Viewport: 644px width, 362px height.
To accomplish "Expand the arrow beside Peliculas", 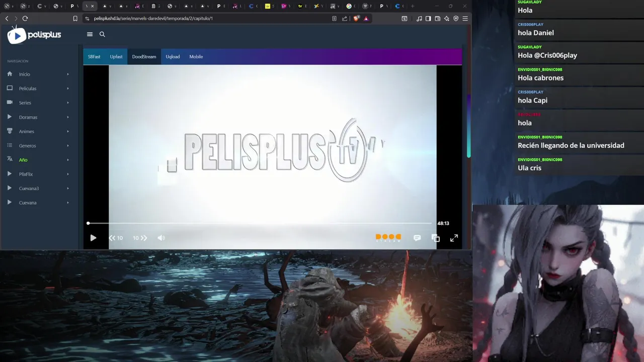I will pos(68,88).
